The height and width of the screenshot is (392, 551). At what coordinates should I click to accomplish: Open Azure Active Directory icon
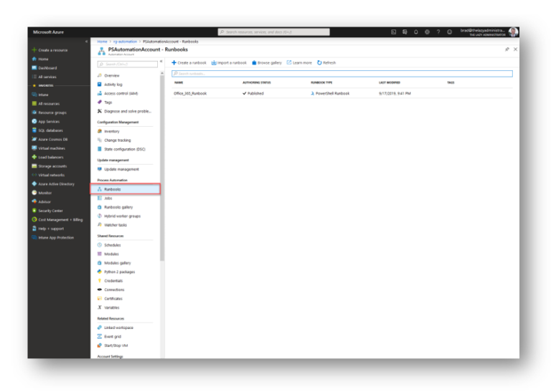pos(34,184)
